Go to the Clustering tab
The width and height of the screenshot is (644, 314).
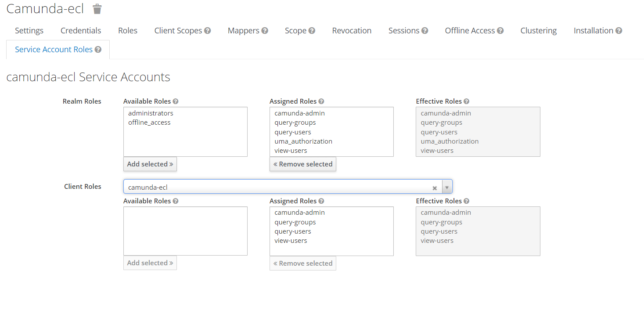538,30
